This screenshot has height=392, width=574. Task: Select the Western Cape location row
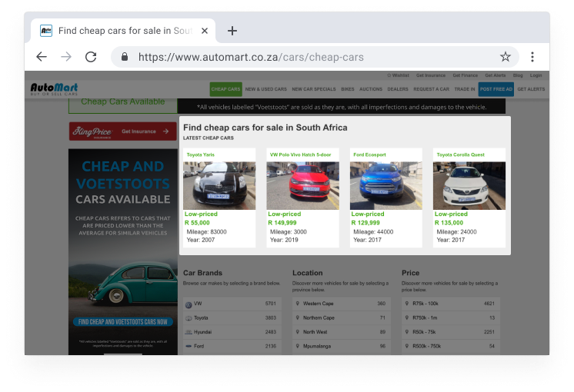tap(342, 304)
